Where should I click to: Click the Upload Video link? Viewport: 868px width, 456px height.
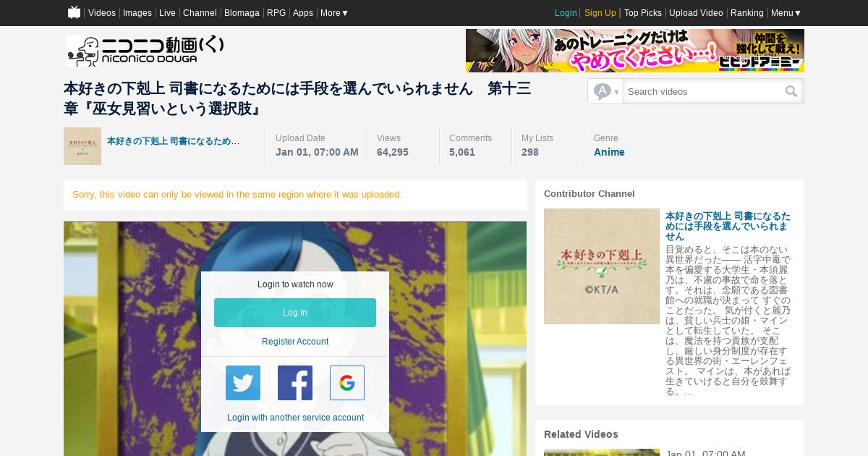(696, 13)
